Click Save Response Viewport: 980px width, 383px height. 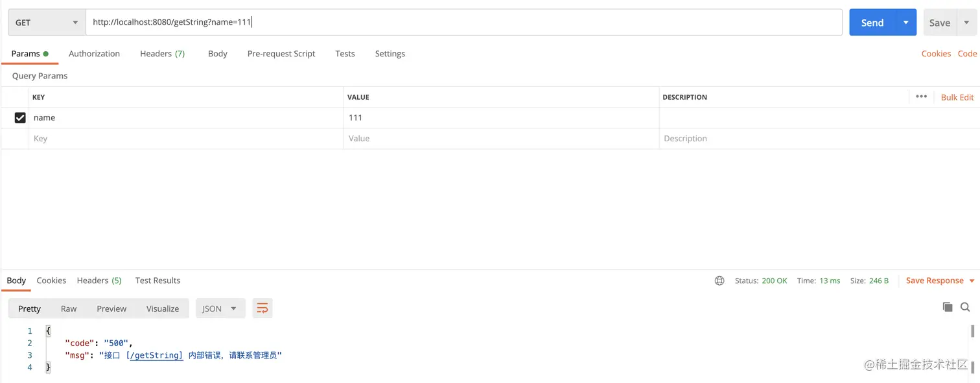935,281
